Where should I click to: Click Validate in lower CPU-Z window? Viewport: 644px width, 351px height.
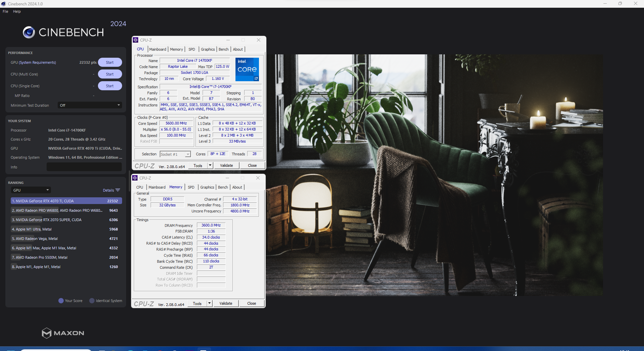pyautogui.click(x=226, y=303)
